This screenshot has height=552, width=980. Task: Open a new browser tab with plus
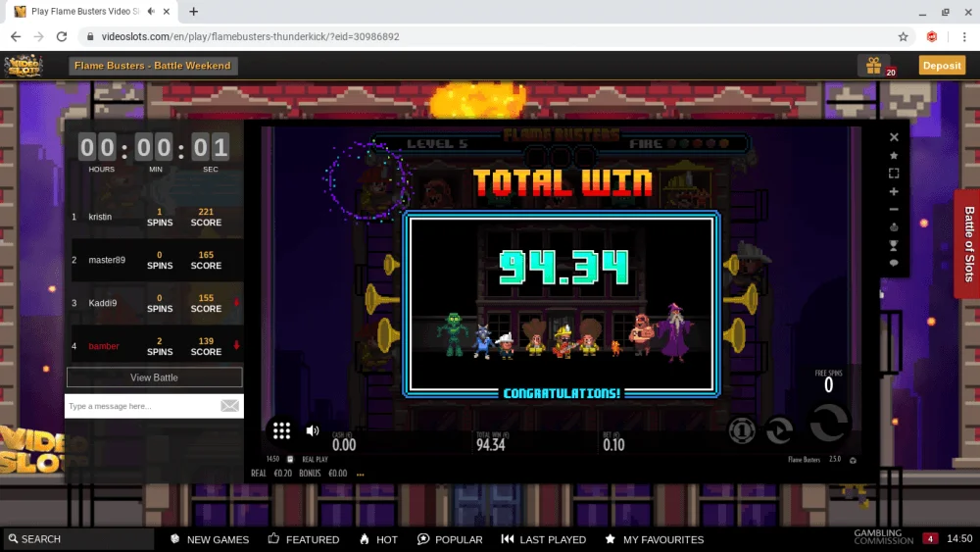194,11
